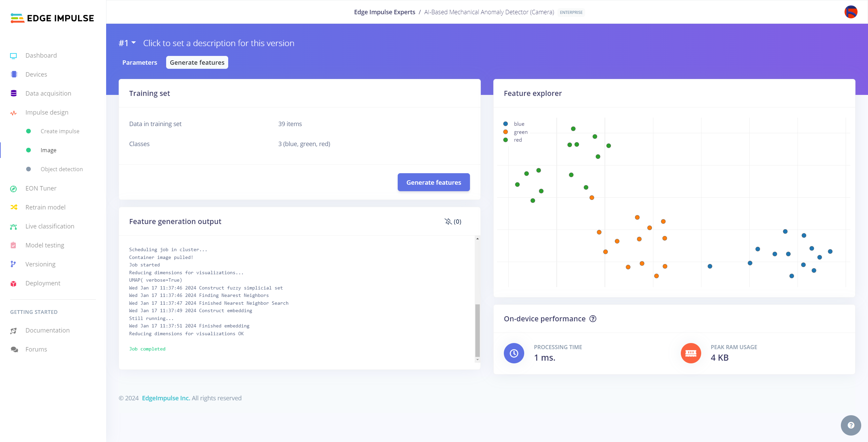
Task: Select the Parameters tab
Action: [140, 62]
